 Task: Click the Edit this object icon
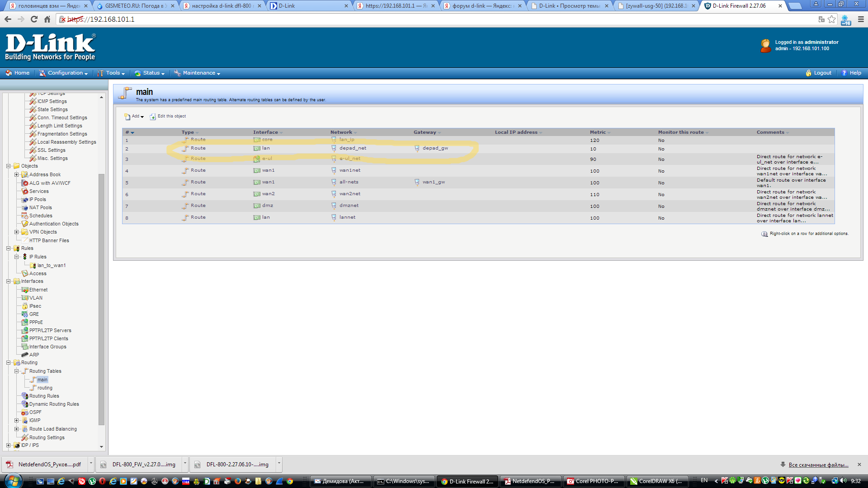(153, 117)
